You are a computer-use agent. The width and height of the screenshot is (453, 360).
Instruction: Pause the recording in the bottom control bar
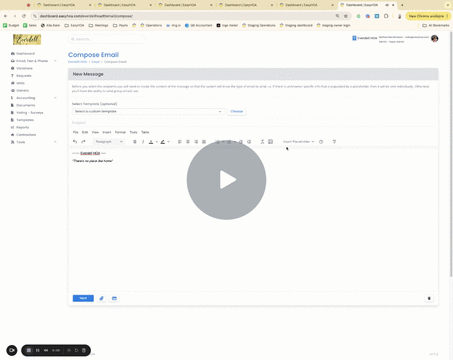click(x=37, y=350)
